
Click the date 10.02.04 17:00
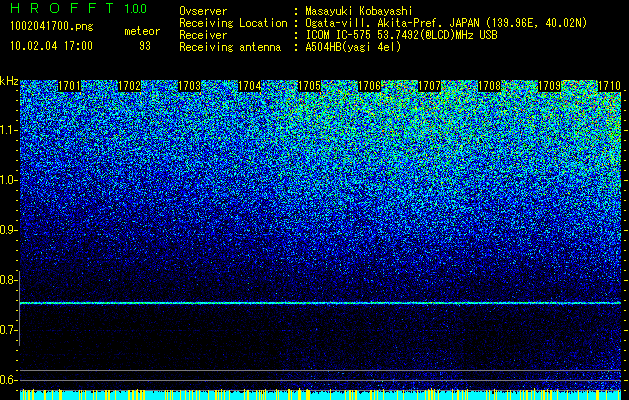click(x=51, y=46)
